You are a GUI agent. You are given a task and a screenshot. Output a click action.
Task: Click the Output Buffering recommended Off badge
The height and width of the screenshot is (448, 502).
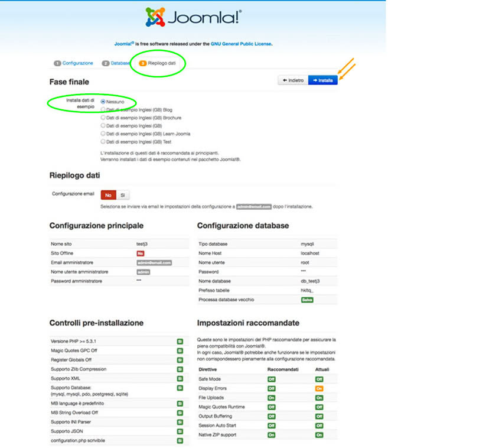coord(272,416)
